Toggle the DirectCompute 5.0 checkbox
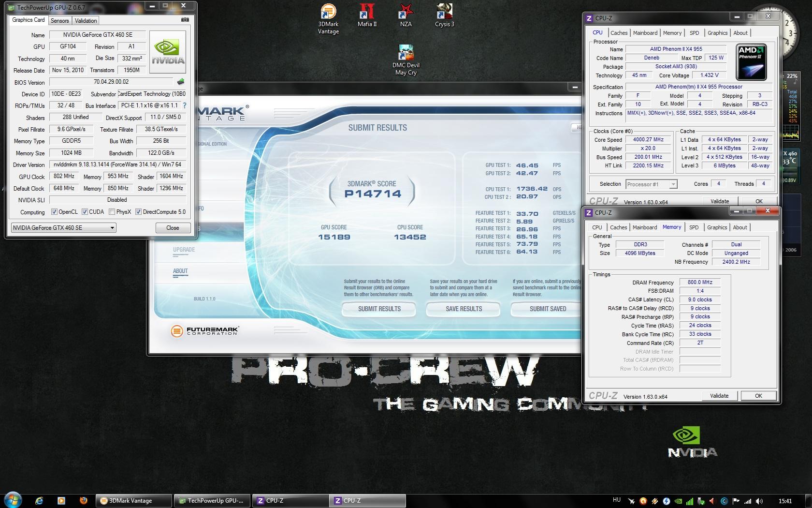Image resolution: width=812 pixels, height=508 pixels. 138,212
